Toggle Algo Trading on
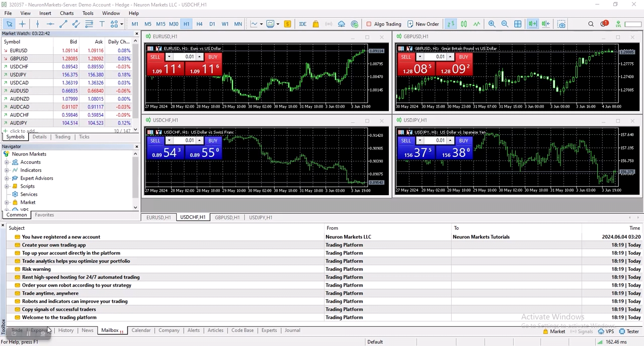 click(x=384, y=24)
